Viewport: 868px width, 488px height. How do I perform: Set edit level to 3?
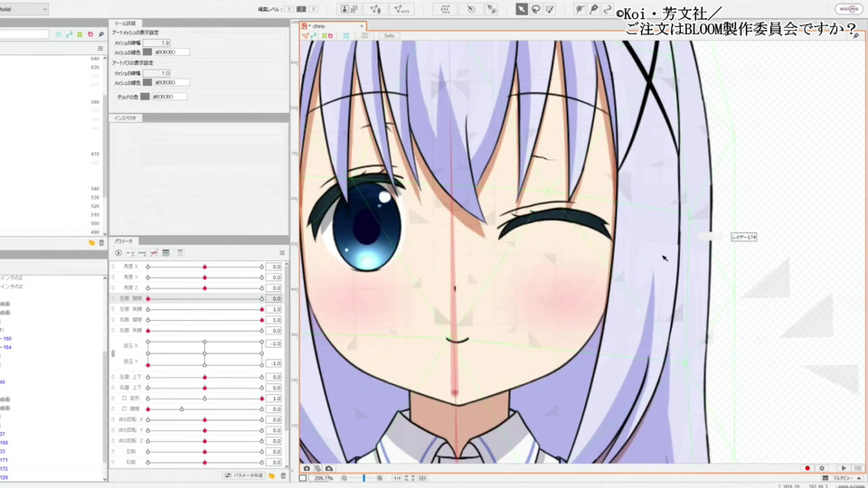pos(314,9)
